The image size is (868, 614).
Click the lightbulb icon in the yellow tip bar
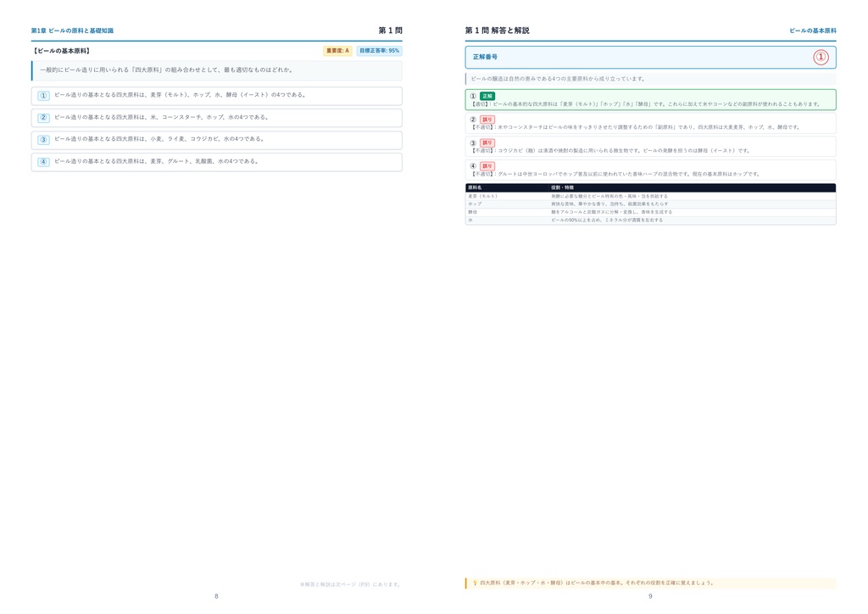tap(475, 583)
